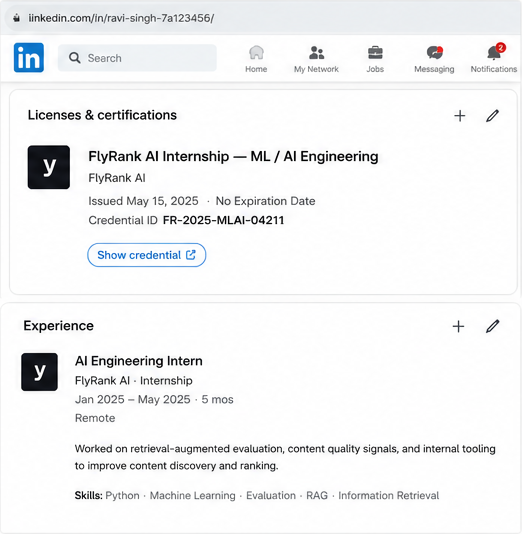Focus the Search input field
The width and height of the screenshot is (522, 534).
[x=137, y=58]
